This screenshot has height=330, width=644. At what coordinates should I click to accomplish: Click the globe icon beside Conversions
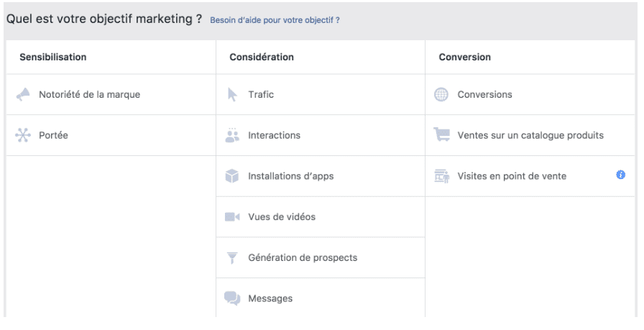(x=441, y=94)
